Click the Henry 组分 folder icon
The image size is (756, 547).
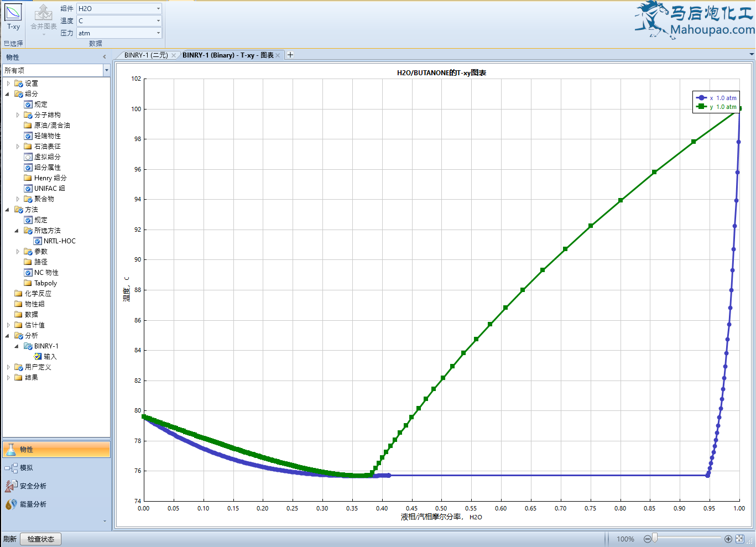28,178
